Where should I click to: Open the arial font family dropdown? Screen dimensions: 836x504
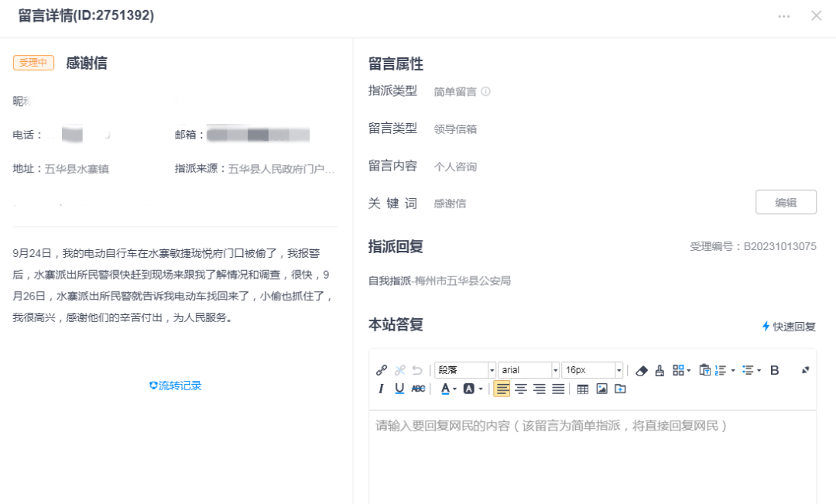[x=526, y=370]
